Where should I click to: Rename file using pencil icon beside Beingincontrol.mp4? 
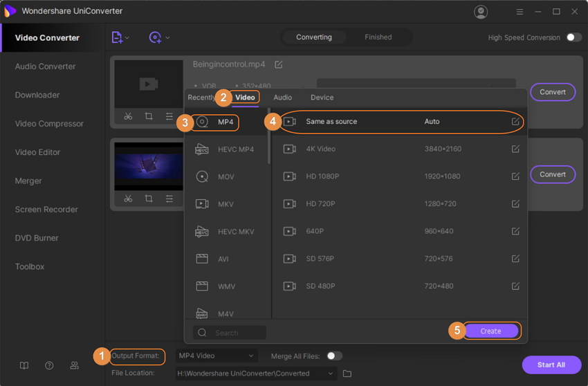click(279, 64)
